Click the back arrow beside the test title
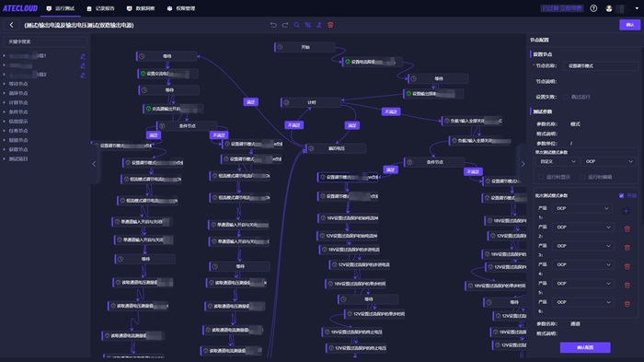 coord(11,25)
